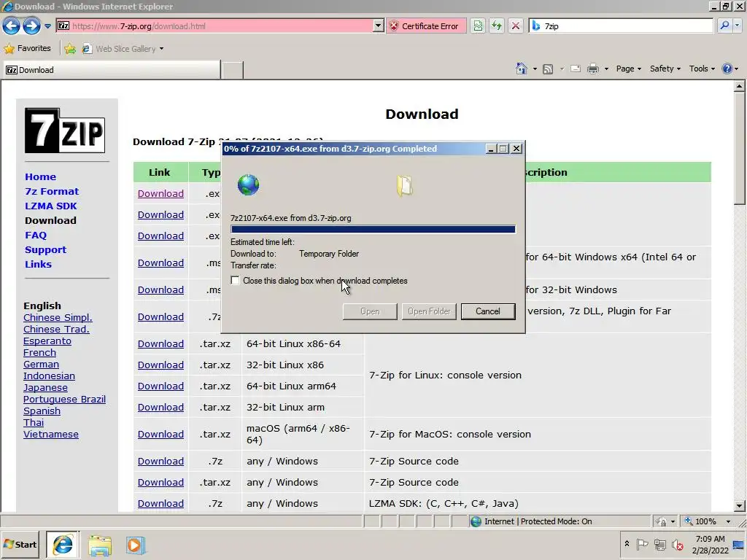Expand the Home button dropdown arrow
Screen dimensions: 747x560
click(535, 69)
